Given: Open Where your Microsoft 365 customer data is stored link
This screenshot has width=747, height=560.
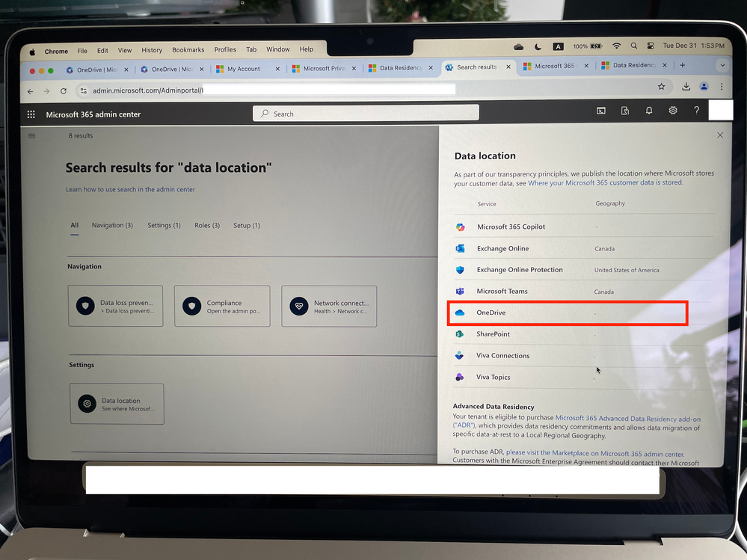Looking at the screenshot, I should click(x=605, y=183).
